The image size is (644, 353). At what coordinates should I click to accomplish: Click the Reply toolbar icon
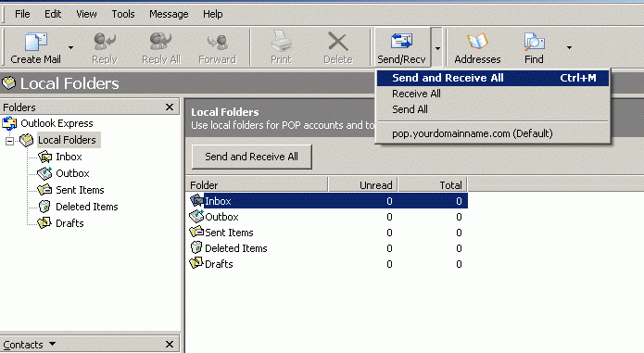click(x=105, y=42)
